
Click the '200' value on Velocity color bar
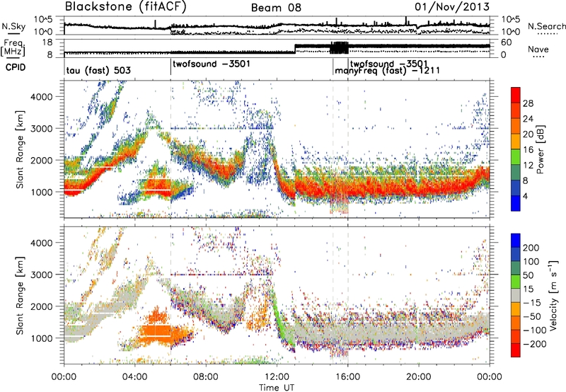click(531, 248)
